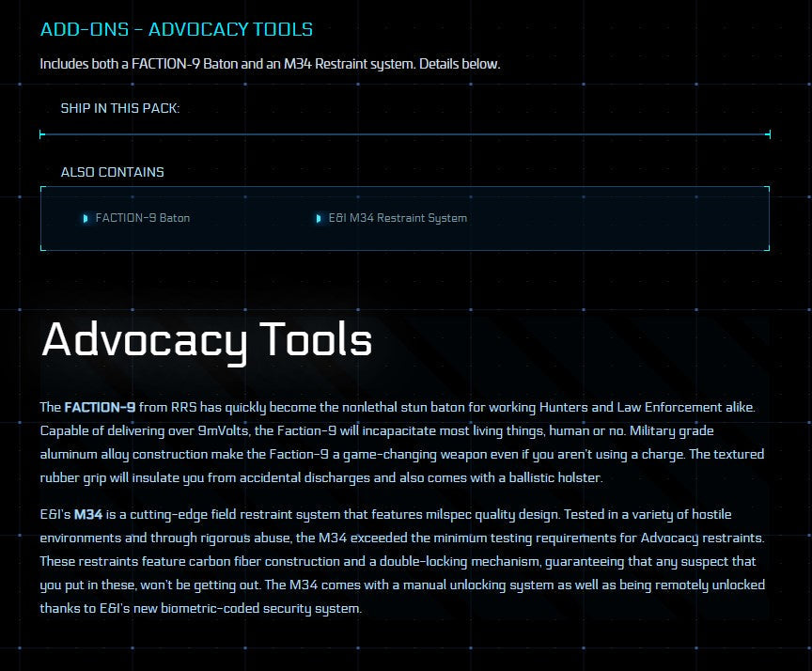
Task: Click the ALSO CONTAINS label
Action: pos(112,172)
